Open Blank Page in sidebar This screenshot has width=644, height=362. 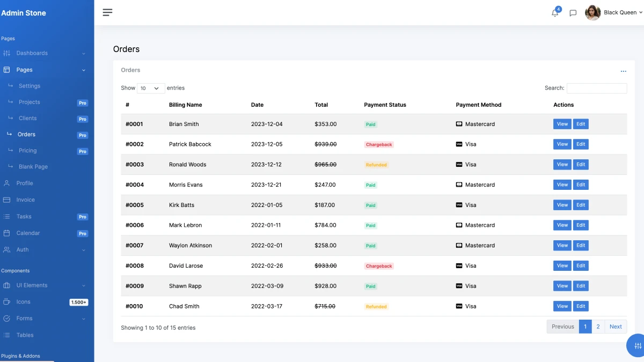[x=33, y=167]
